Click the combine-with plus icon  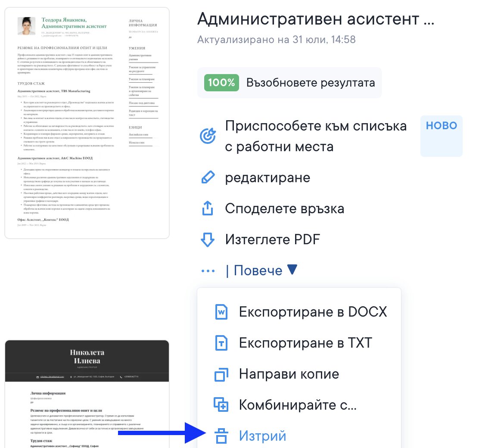tap(221, 405)
